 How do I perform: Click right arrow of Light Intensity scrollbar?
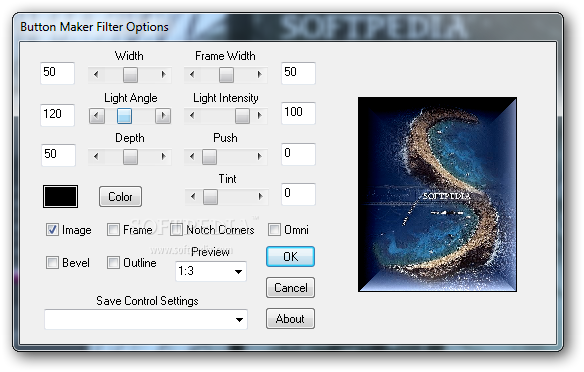259,116
